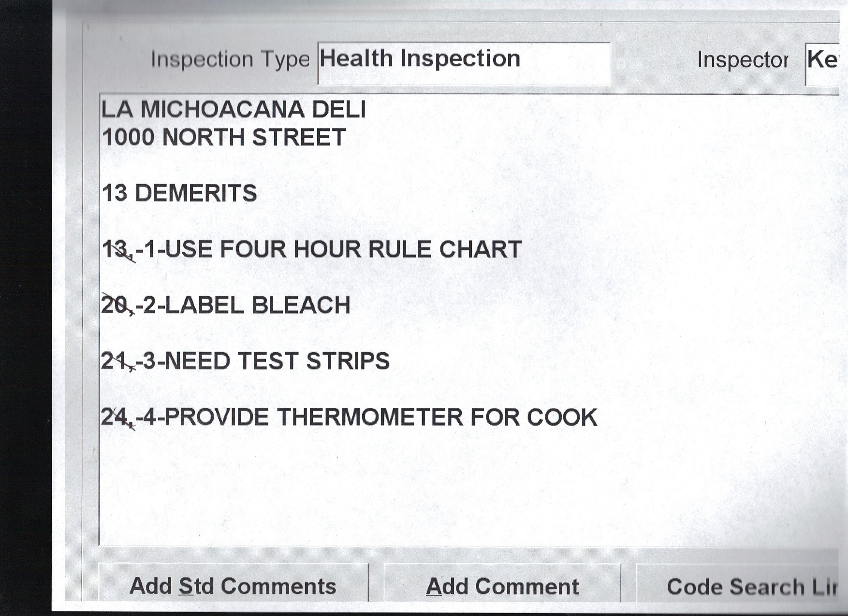This screenshot has width=848, height=616.
Task: Click the 1000 NORTH STREET address line
Action: pyautogui.click(x=224, y=137)
